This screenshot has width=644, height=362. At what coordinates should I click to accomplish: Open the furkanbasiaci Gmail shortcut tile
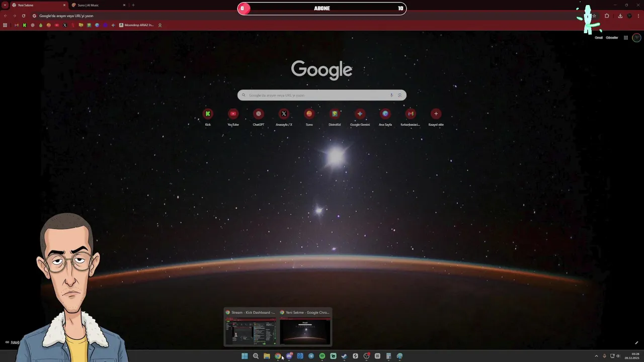(411, 117)
